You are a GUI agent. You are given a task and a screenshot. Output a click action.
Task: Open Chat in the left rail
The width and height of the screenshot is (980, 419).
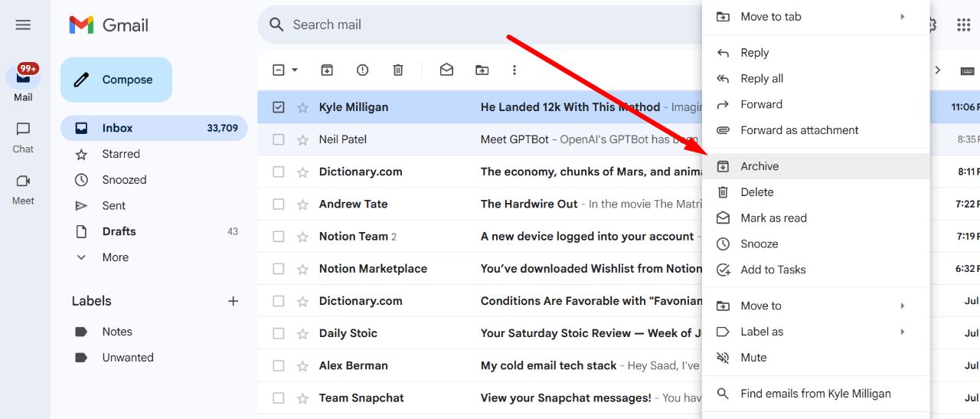point(23,137)
